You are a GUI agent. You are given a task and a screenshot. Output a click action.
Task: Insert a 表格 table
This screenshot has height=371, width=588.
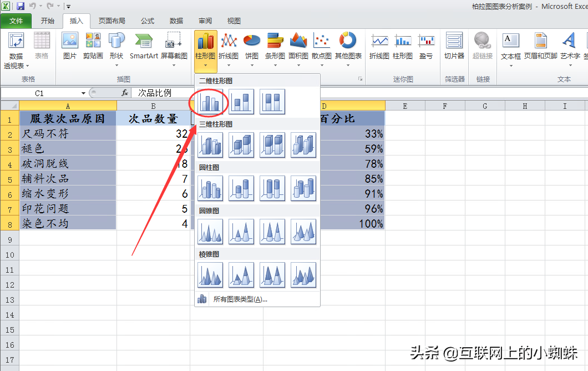42,46
